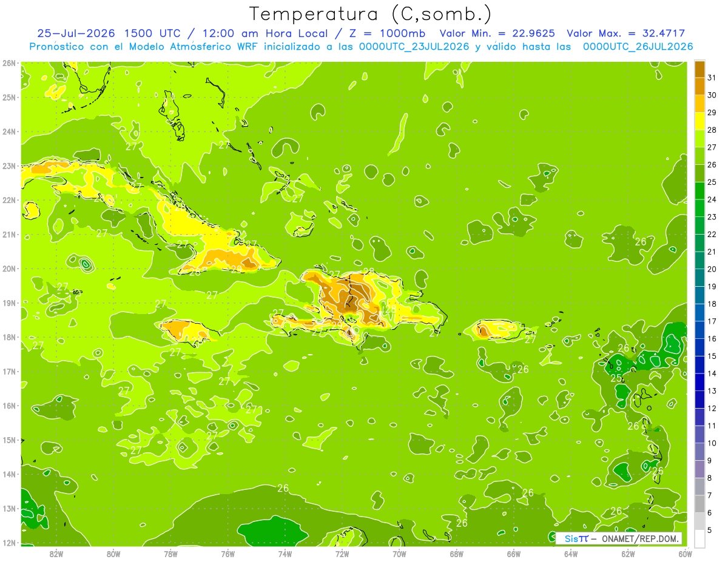
Task: Click the 78W longitude axis label
Action: (x=170, y=554)
